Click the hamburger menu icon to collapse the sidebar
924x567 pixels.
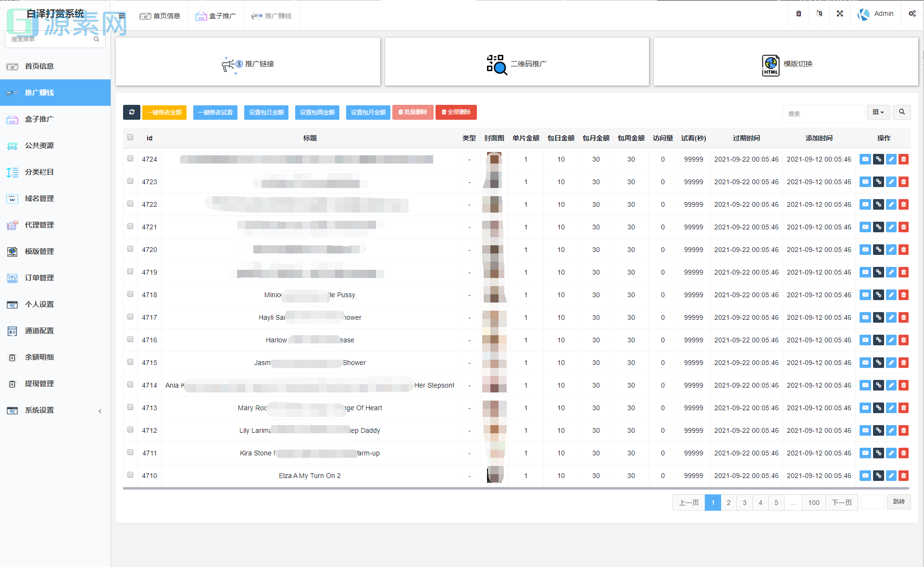122,16
